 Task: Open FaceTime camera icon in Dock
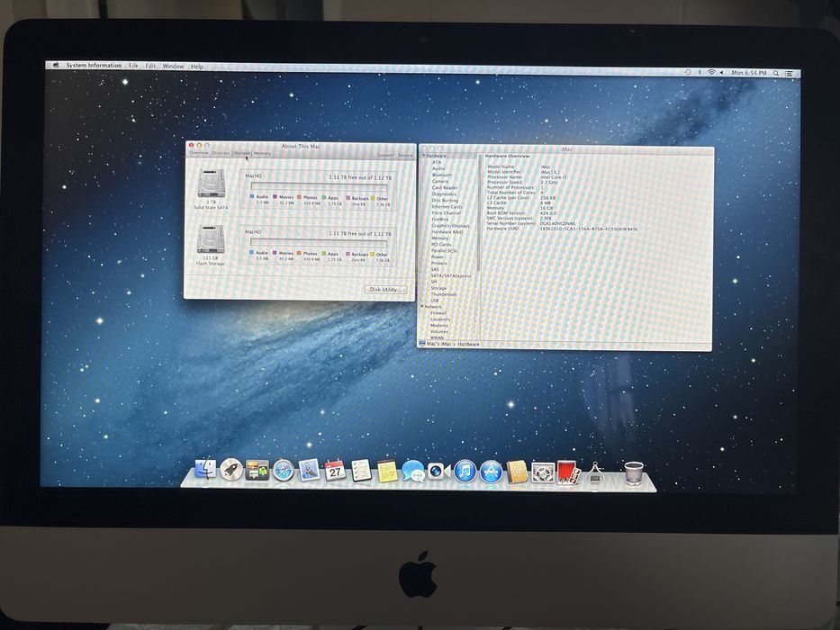tap(438, 472)
